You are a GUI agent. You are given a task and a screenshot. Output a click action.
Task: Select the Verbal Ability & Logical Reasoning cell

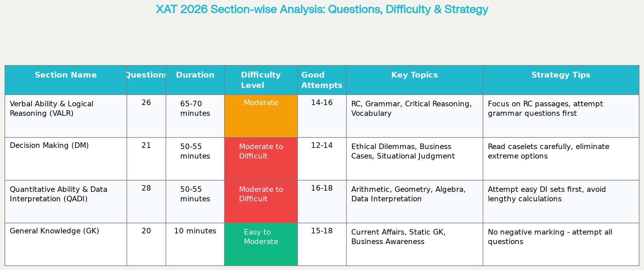(52, 109)
